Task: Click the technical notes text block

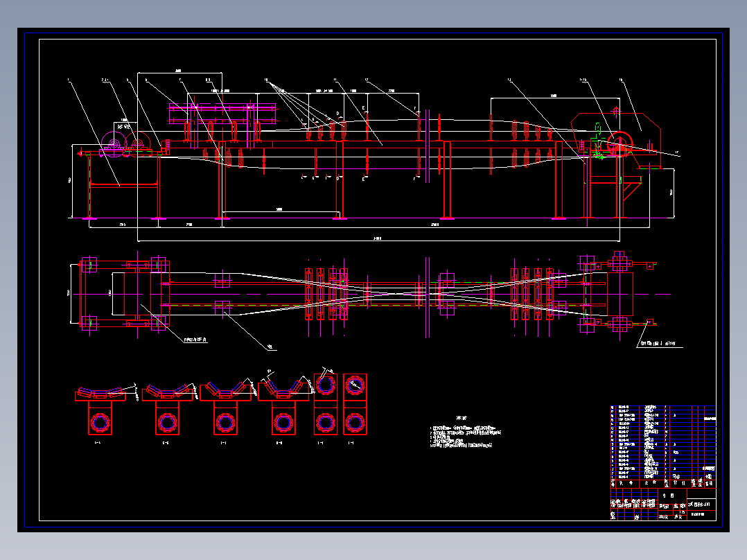Action: coord(466,432)
